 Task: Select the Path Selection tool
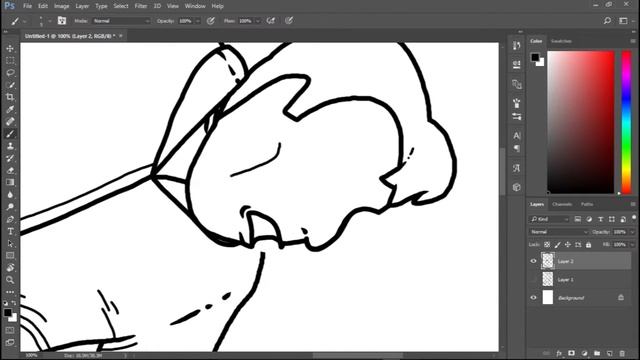tap(10, 244)
